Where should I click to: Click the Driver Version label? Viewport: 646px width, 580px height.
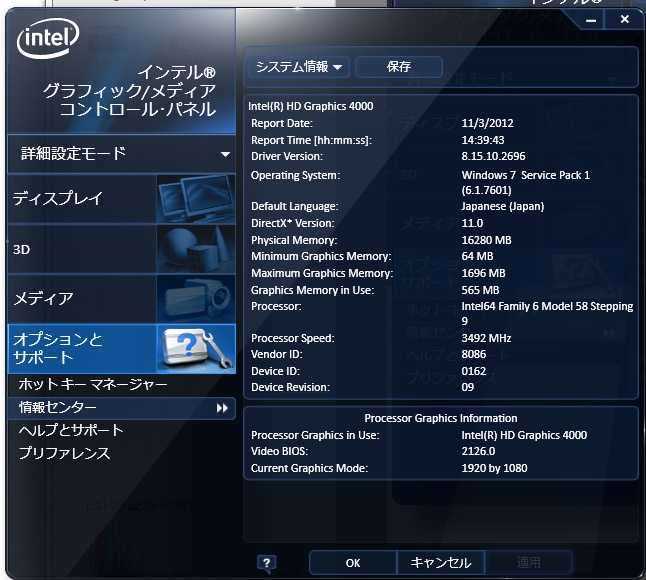click(287, 156)
